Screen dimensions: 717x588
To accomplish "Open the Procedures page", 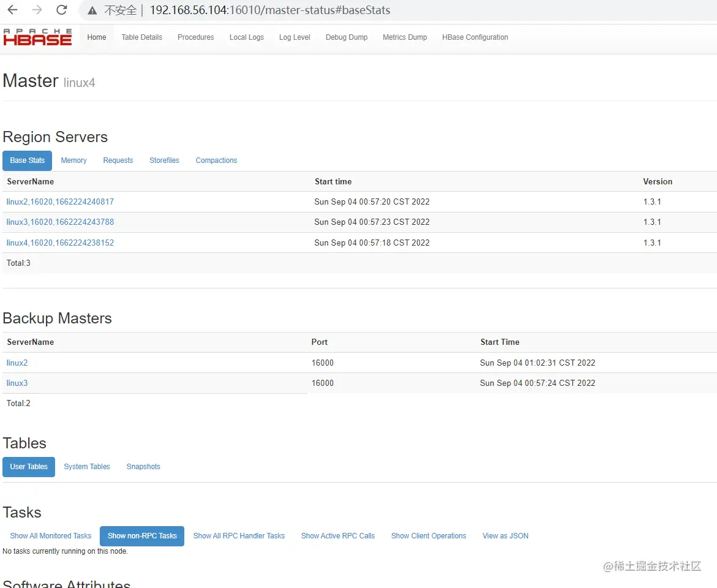I will (196, 37).
